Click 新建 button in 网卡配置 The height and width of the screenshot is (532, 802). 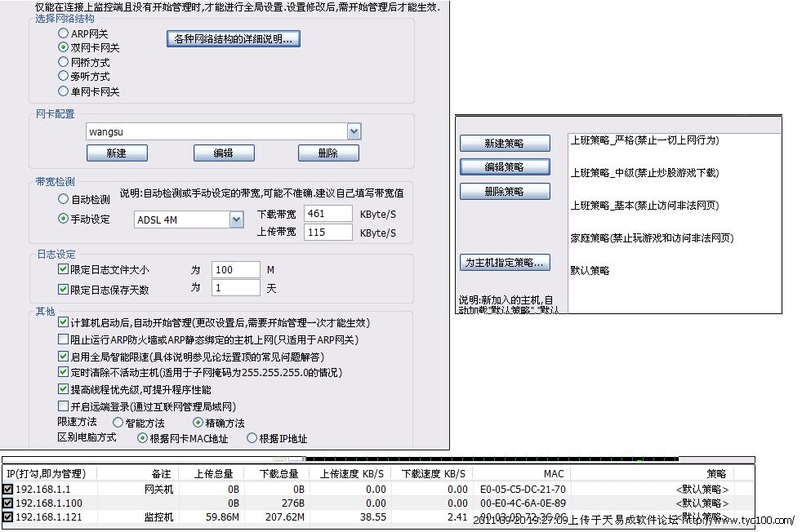(117, 153)
